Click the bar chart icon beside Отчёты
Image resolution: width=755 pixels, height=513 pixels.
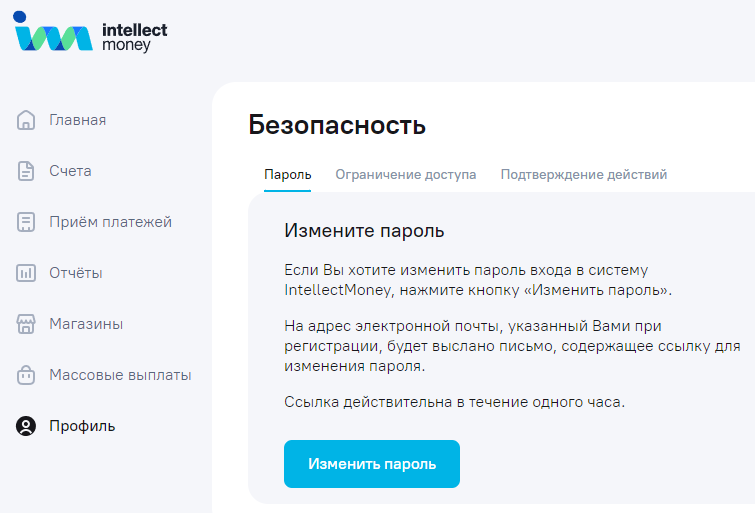[26, 274]
